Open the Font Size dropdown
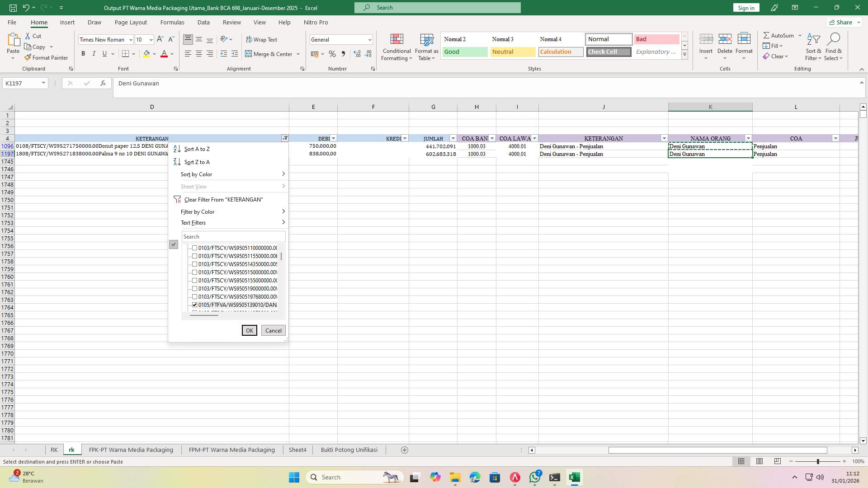Image resolution: width=868 pixels, height=488 pixels. (x=151, y=39)
